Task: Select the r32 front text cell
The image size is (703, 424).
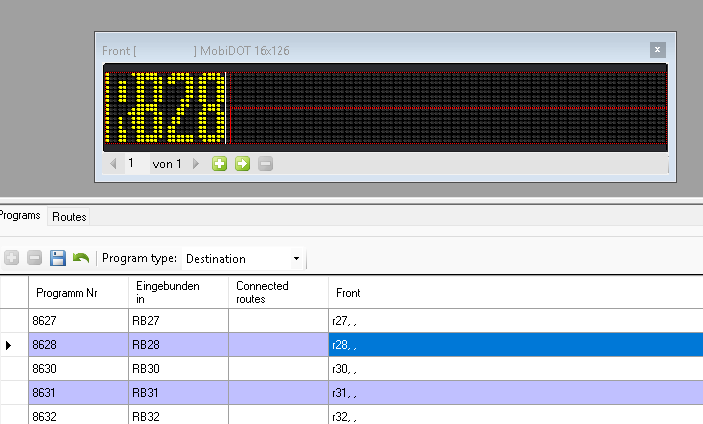Action: point(516,415)
